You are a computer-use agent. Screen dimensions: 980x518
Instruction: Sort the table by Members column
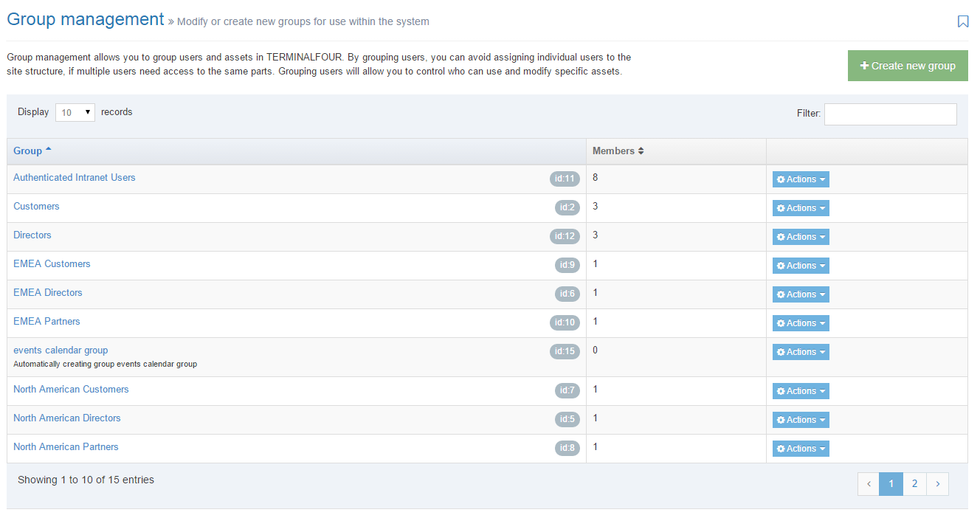coord(618,151)
